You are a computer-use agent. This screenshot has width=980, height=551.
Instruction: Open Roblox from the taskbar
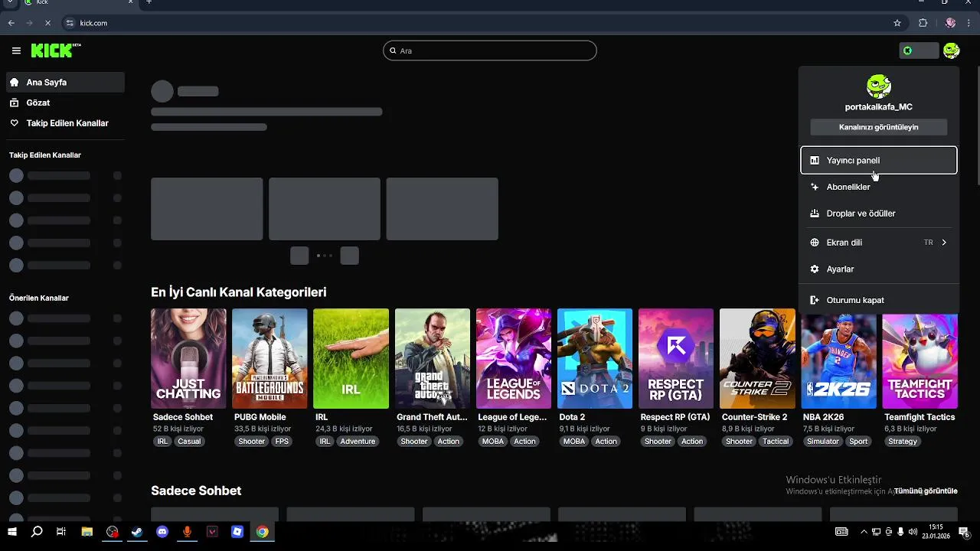click(x=237, y=532)
